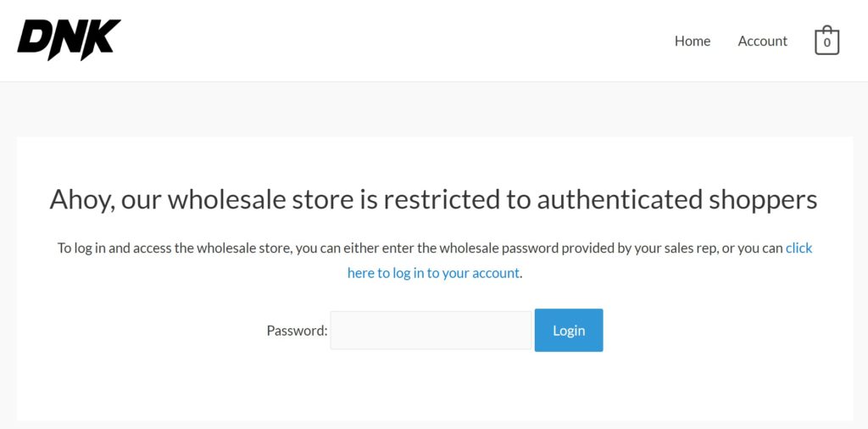This screenshot has width=868, height=429.
Task: Open the shopping bag cart icon
Action: (826, 41)
